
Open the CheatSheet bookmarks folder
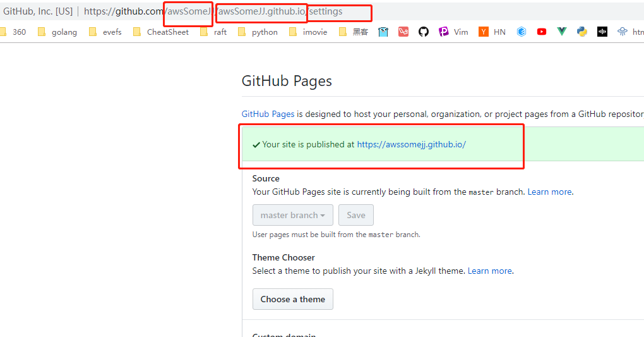click(x=161, y=32)
